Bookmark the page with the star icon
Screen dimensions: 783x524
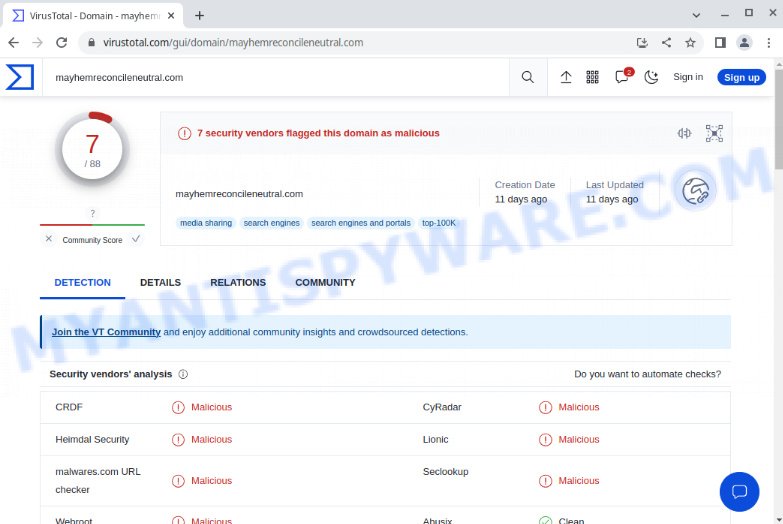tap(690, 42)
